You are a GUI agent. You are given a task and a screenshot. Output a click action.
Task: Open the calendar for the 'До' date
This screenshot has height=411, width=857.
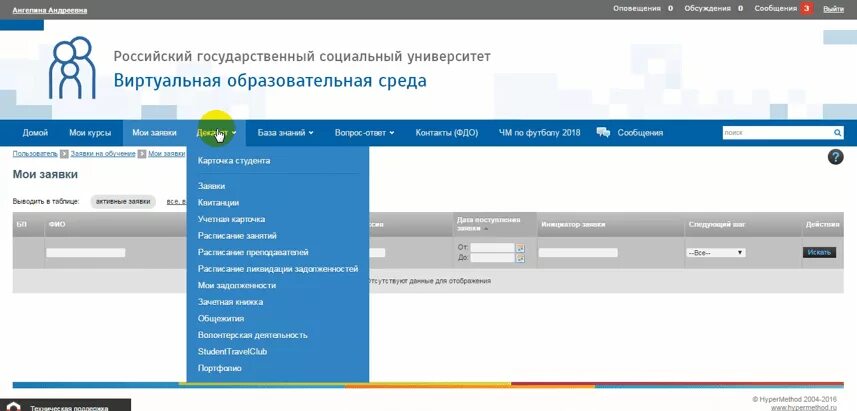point(520,258)
